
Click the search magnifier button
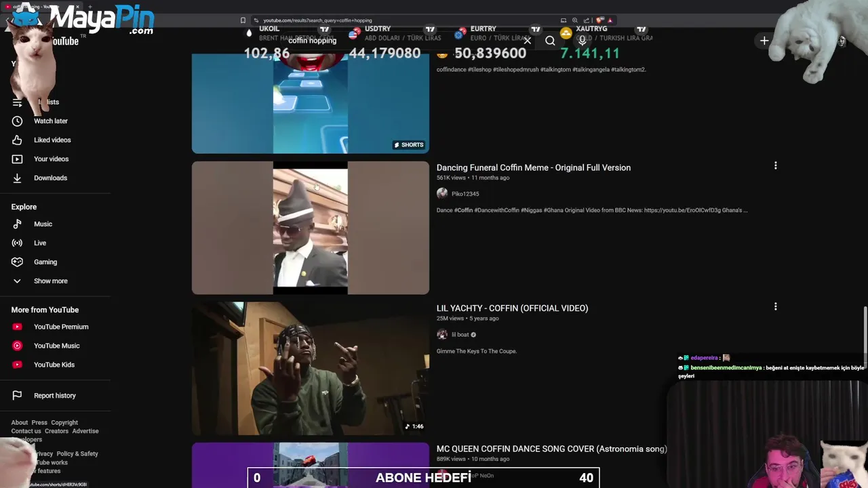click(x=550, y=41)
